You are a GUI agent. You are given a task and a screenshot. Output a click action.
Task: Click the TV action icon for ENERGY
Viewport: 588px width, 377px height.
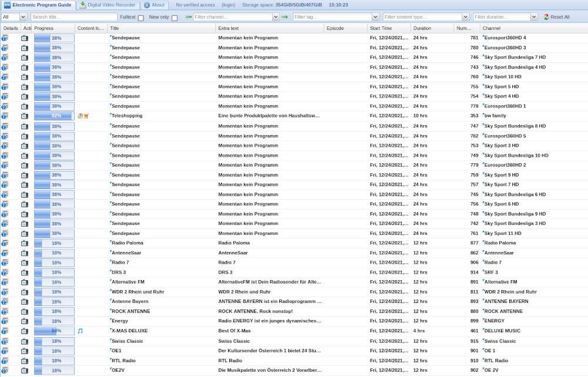tap(24, 321)
